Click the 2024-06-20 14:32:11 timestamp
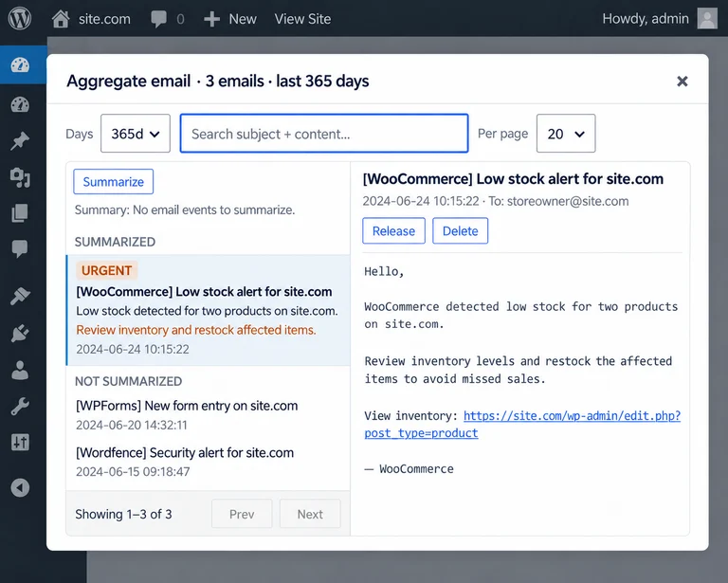The height and width of the screenshot is (583, 728). coord(132,426)
